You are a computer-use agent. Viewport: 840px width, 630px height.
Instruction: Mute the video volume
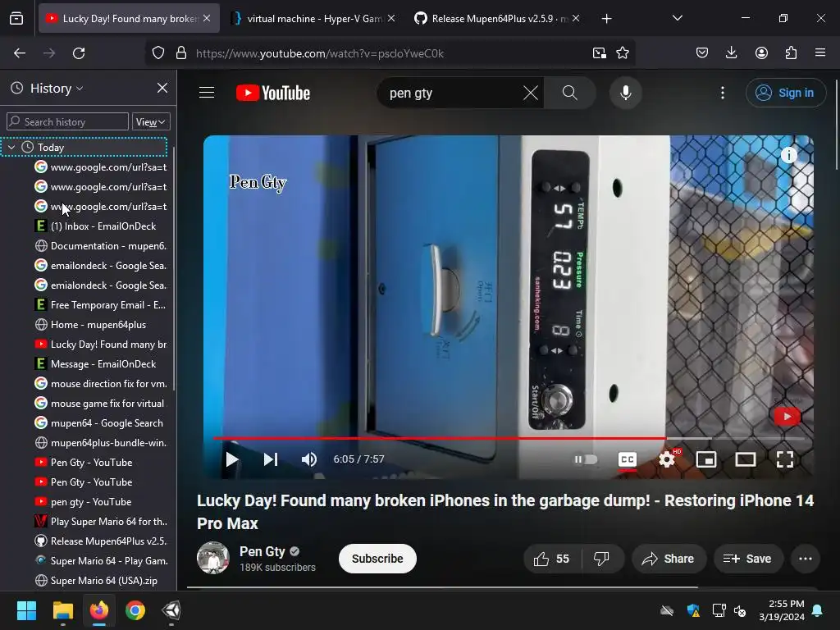[309, 459]
